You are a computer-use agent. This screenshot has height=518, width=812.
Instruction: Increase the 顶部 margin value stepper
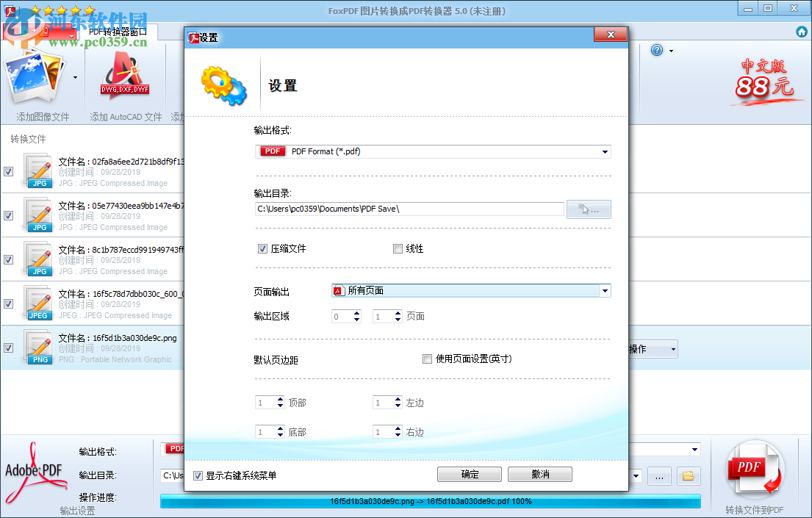point(279,399)
